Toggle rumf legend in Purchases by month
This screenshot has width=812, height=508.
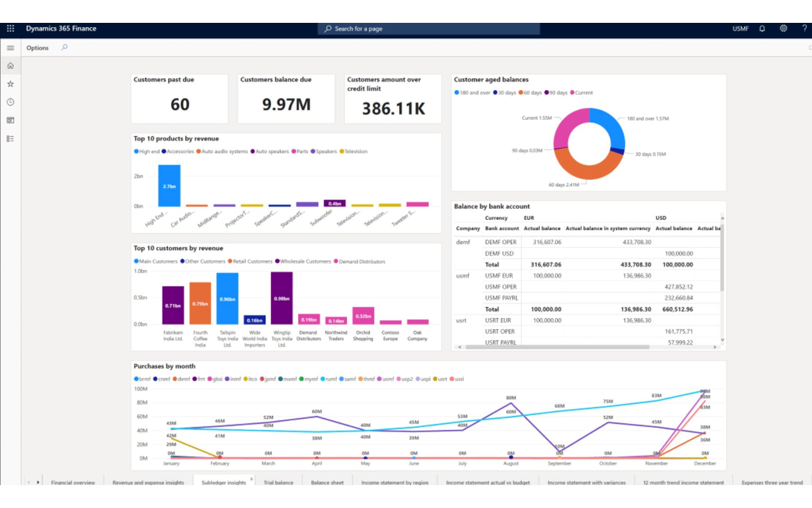(329, 379)
